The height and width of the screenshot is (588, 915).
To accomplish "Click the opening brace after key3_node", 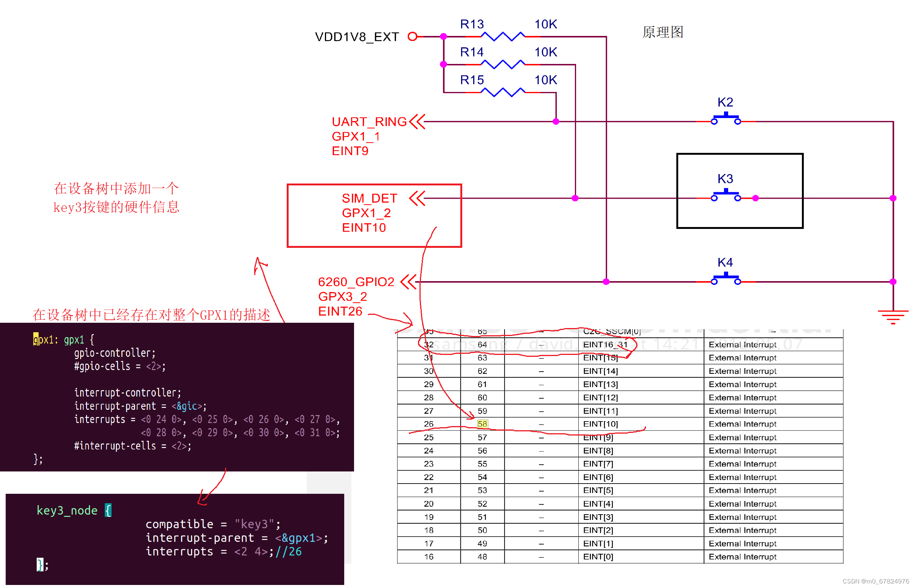I will coord(108,510).
